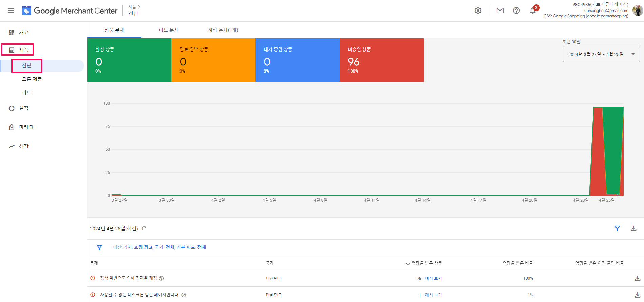The image size is (644, 302).
Task: Click the 국가 column header
Action: pos(270,263)
